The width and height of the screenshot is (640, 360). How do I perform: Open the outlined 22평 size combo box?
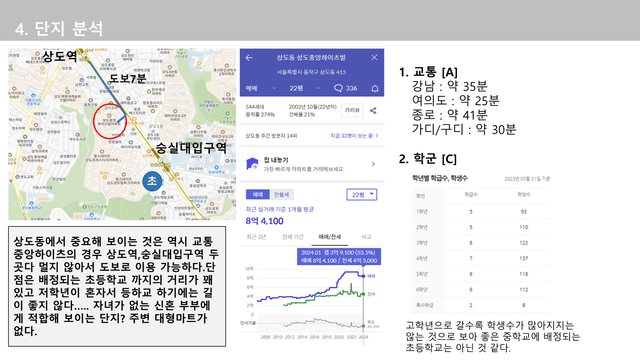[362, 195]
